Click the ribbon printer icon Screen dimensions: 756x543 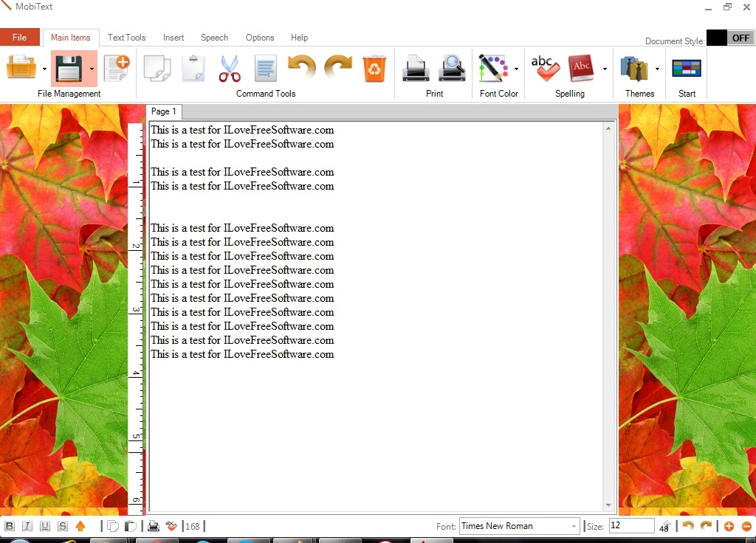pos(416,69)
